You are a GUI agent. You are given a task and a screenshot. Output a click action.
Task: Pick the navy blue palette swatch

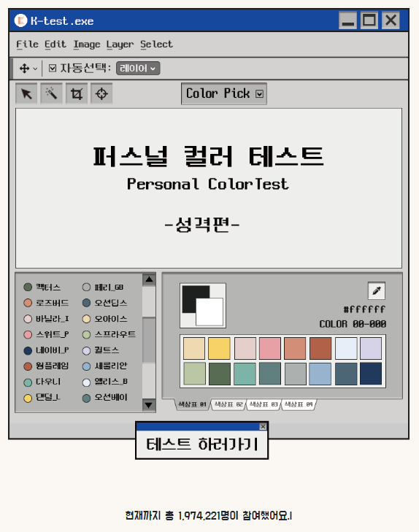(371, 374)
